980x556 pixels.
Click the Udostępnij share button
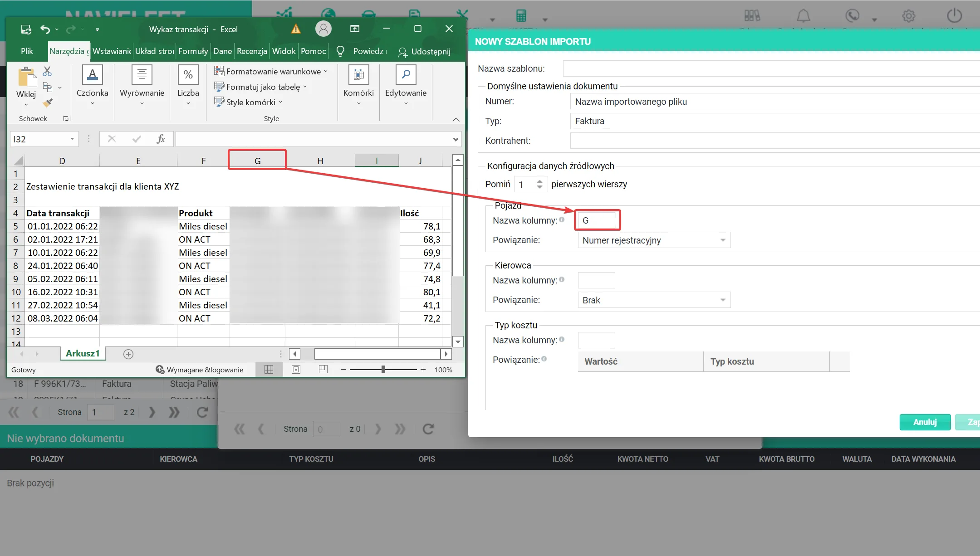[x=425, y=52]
